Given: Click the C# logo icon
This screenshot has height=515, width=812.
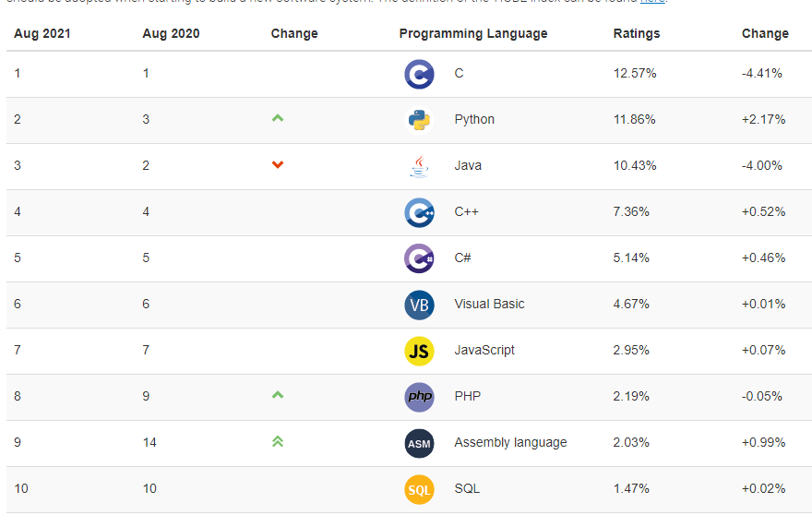Looking at the screenshot, I should (419, 258).
